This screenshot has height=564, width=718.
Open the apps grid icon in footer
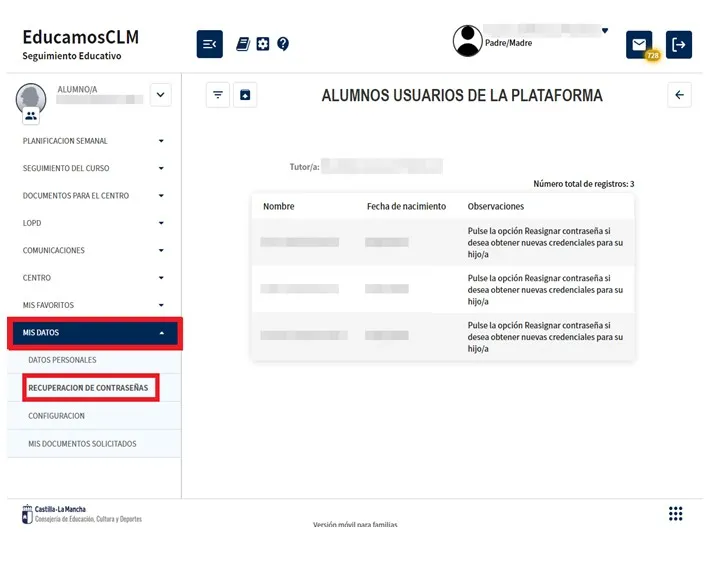pos(675,514)
